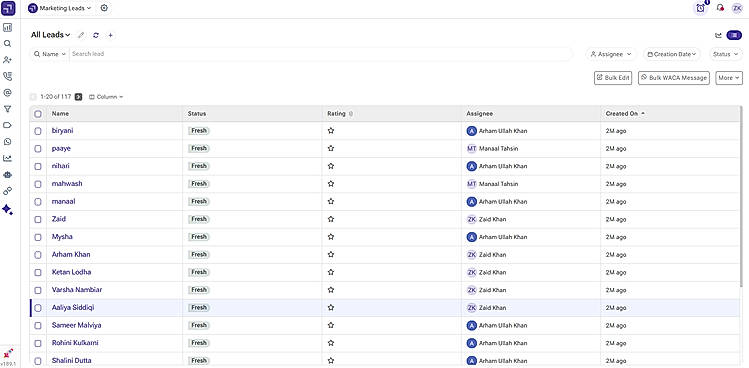Image resolution: width=749 pixels, height=368 pixels.
Task: Toggle the list view switch top right
Action: 734,35
